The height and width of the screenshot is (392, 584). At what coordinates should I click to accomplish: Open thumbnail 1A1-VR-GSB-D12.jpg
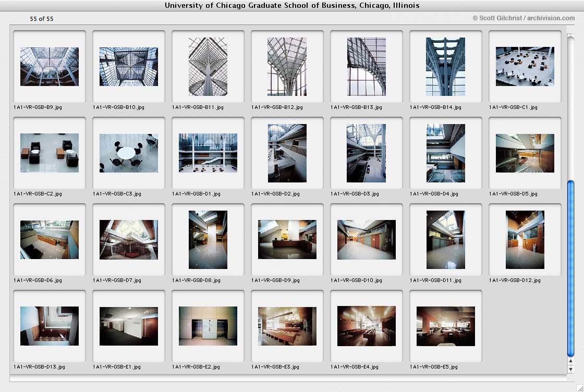pyautogui.click(x=525, y=240)
